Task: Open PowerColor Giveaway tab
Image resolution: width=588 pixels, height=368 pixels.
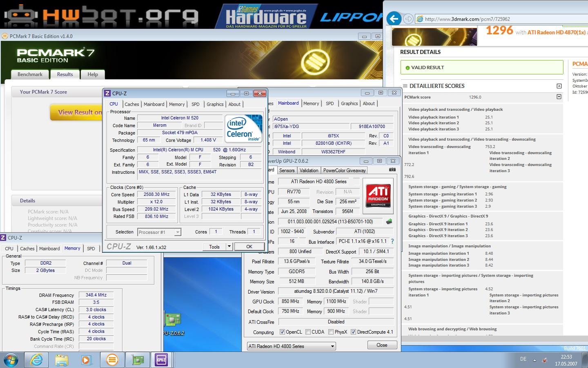Action: (345, 171)
